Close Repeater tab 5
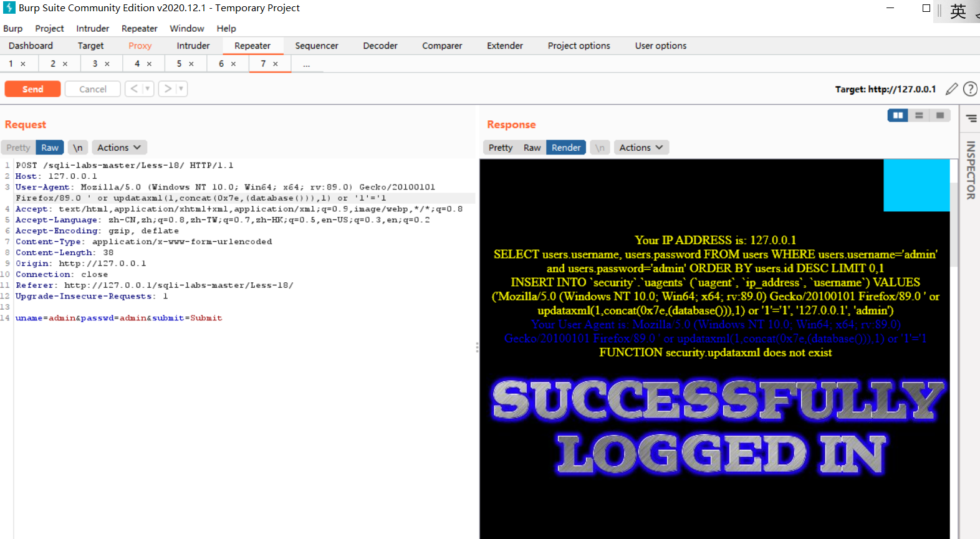 click(191, 64)
